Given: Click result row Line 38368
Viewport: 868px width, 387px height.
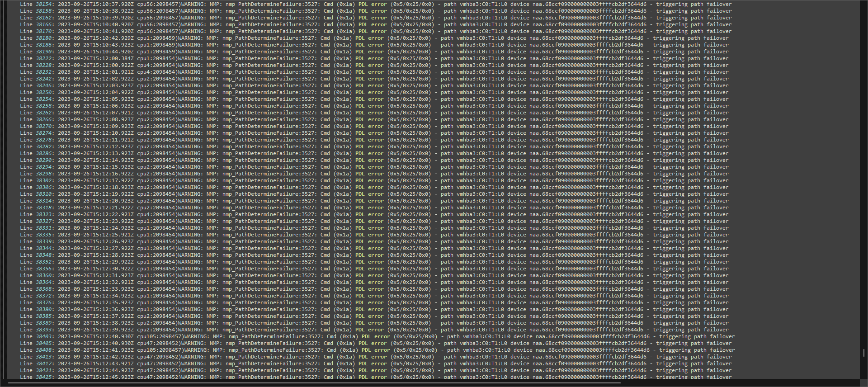Looking at the screenshot, I should click(x=374, y=289).
